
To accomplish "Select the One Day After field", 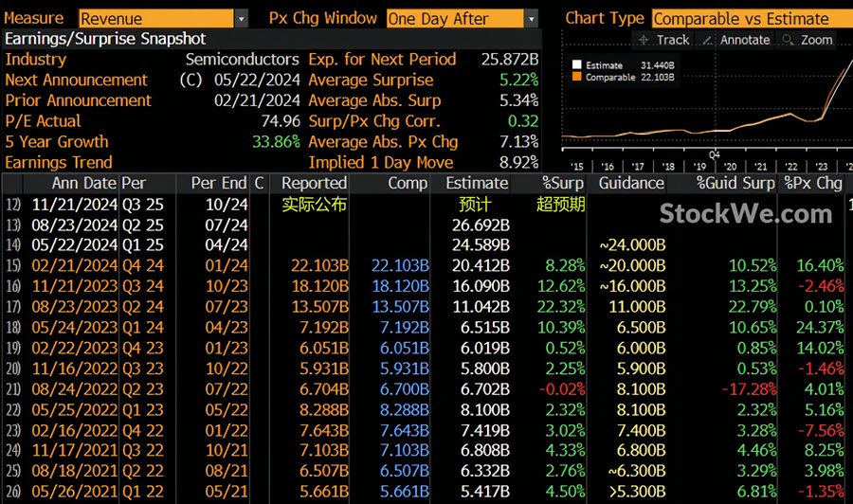I will pos(455,19).
